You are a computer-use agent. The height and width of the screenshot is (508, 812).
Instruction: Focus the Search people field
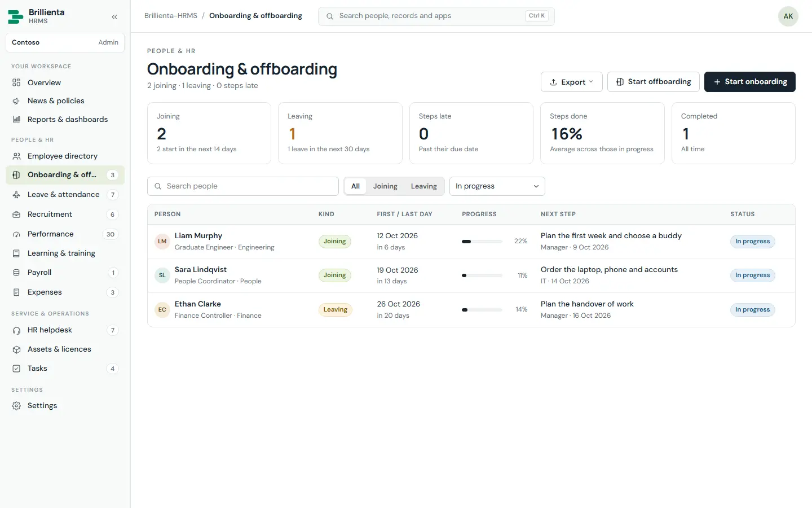pos(242,186)
